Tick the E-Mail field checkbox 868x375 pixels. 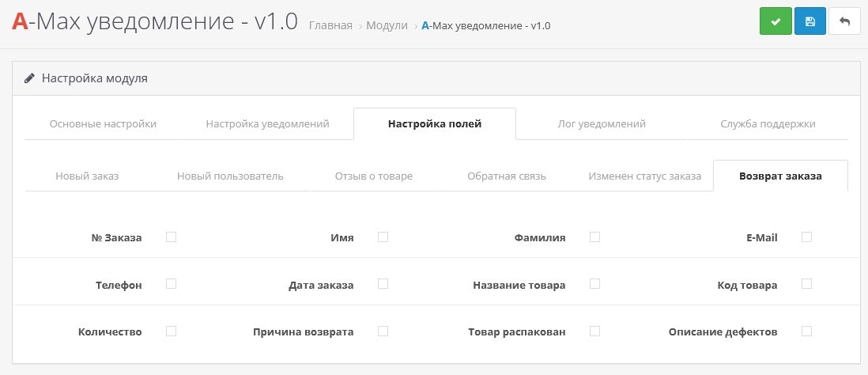point(806,237)
